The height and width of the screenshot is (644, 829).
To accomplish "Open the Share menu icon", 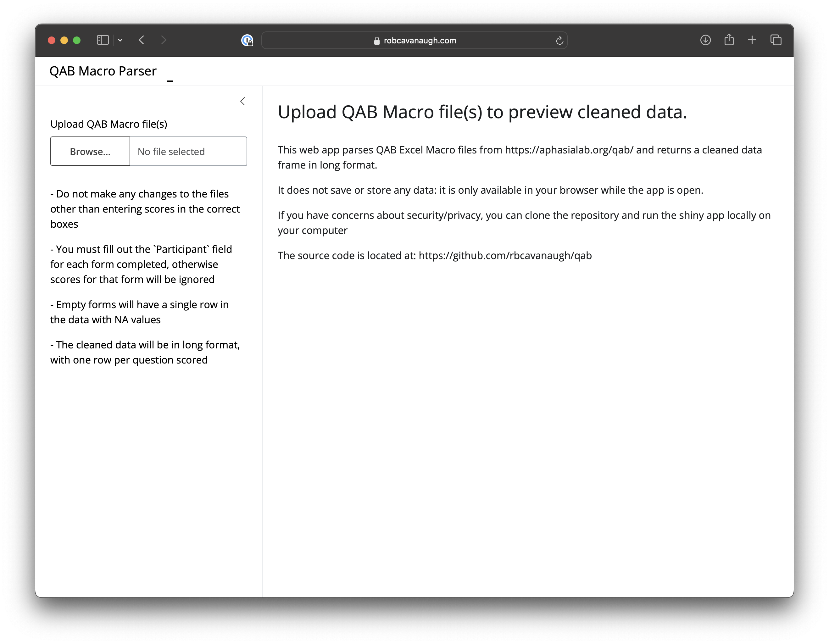I will [729, 40].
